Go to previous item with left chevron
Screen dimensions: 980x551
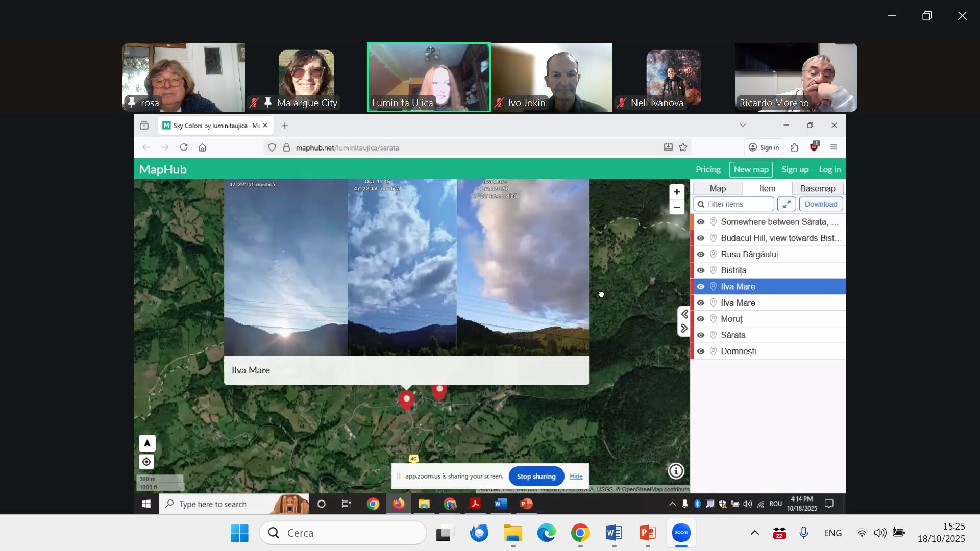click(x=684, y=314)
